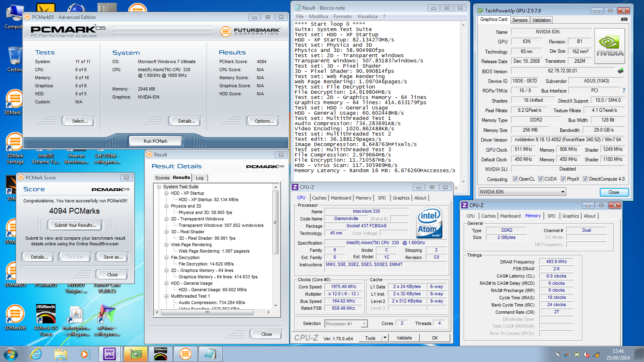Toggle the OpenCL checkbox in GPU-Z
Screen dimensions: 644x362
coord(515,179)
